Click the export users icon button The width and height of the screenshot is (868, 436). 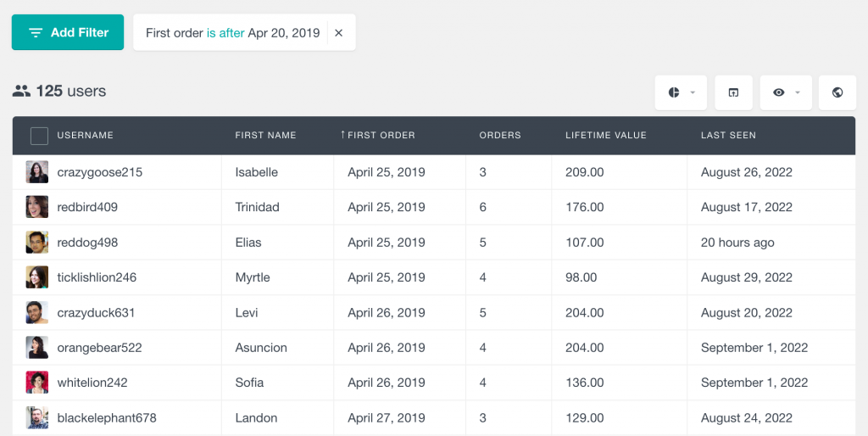(734, 92)
